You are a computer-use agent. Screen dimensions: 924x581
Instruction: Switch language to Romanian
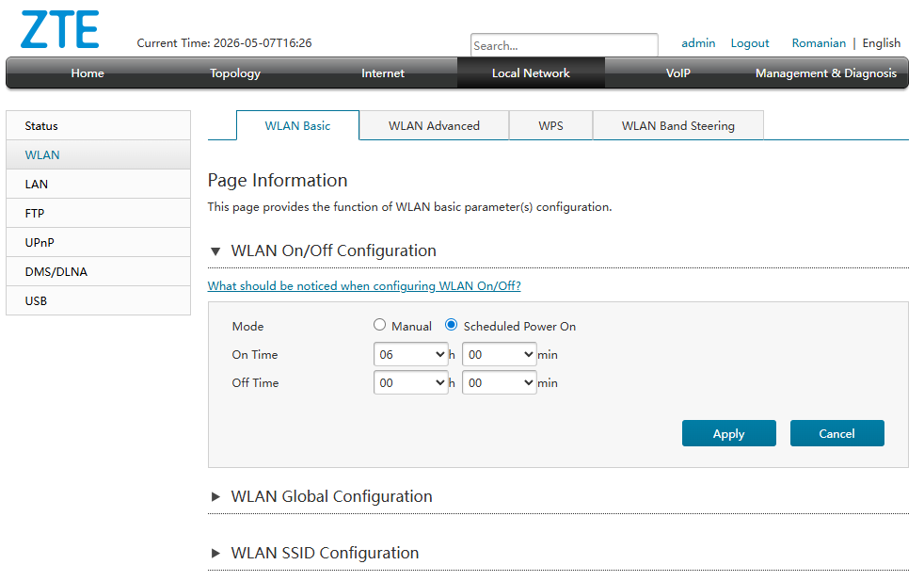tap(819, 43)
